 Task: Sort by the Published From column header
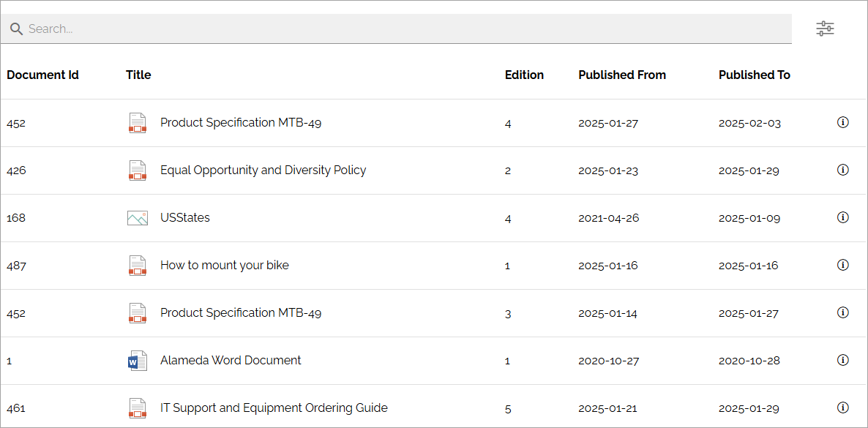[622, 75]
